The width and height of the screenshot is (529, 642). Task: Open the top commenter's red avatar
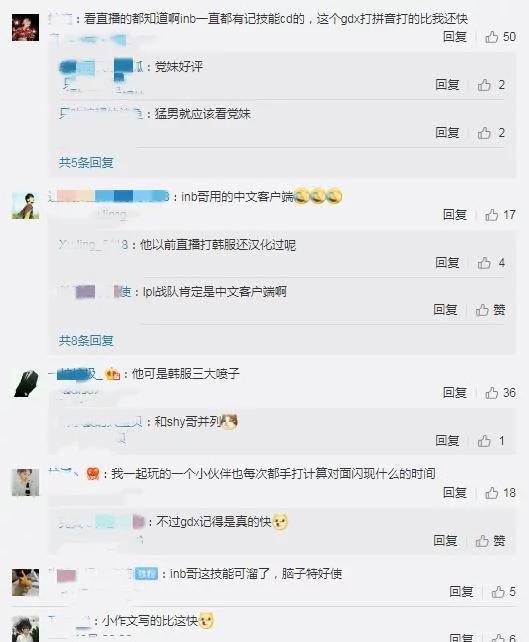(25, 27)
